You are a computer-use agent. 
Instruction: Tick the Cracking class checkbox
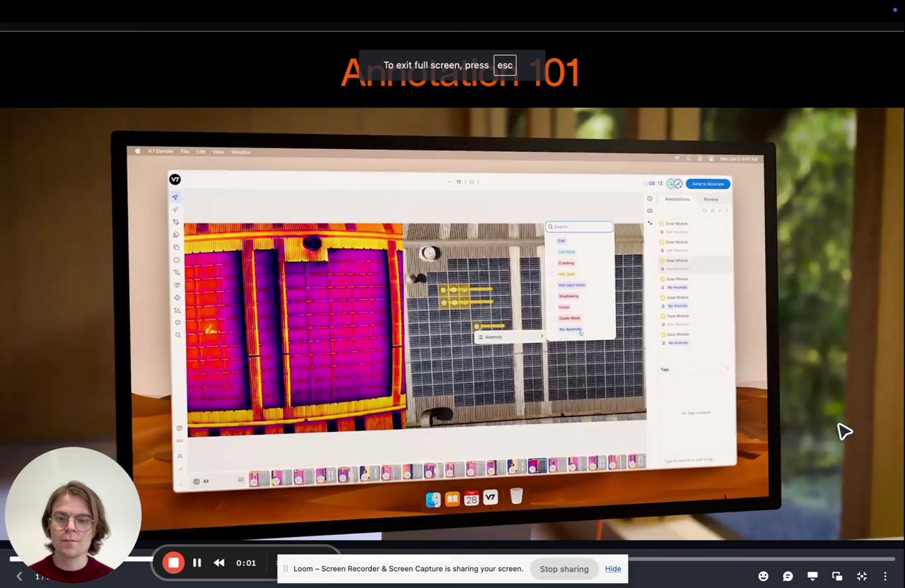click(553, 263)
